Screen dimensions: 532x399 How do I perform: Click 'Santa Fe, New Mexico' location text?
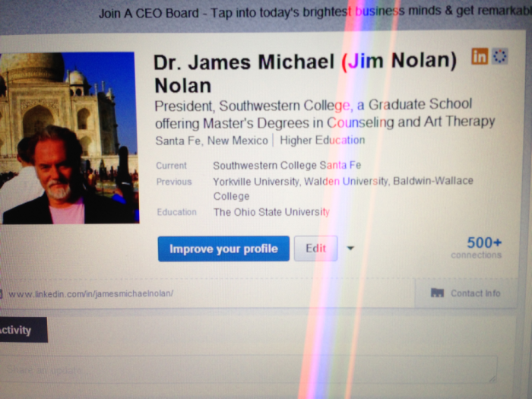pyautogui.click(x=212, y=141)
